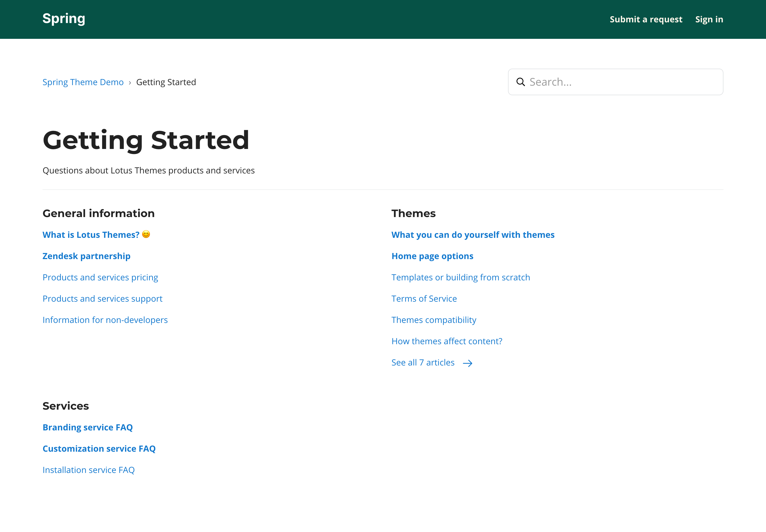766x532 pixels.
Task: Open Information for non-developers article
Action: (105, 320)
